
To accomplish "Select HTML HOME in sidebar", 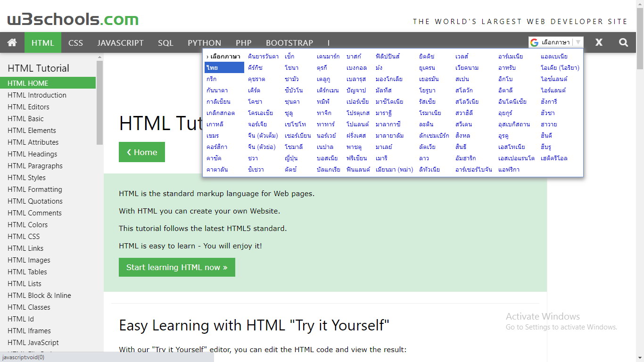I will point(48,83).
